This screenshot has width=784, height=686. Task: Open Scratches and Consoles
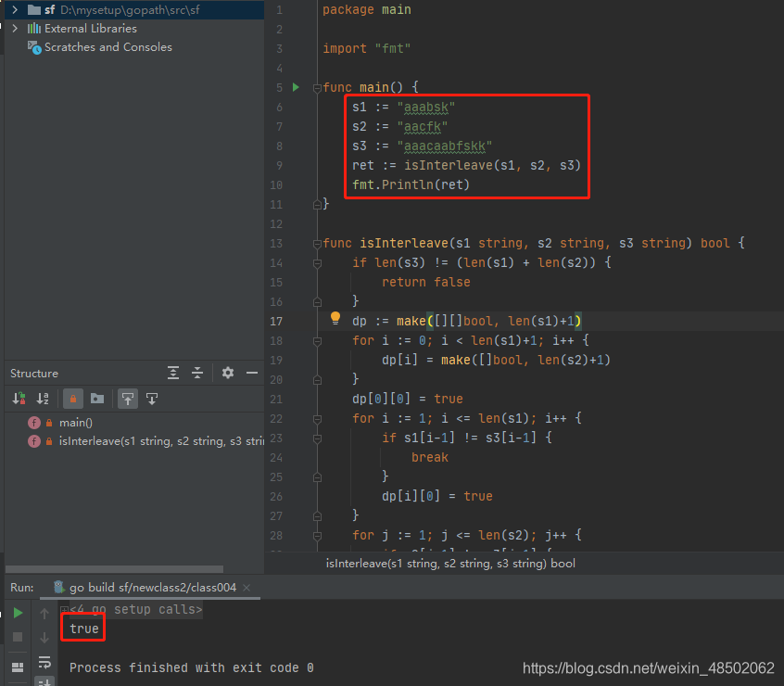click(108, 47)
